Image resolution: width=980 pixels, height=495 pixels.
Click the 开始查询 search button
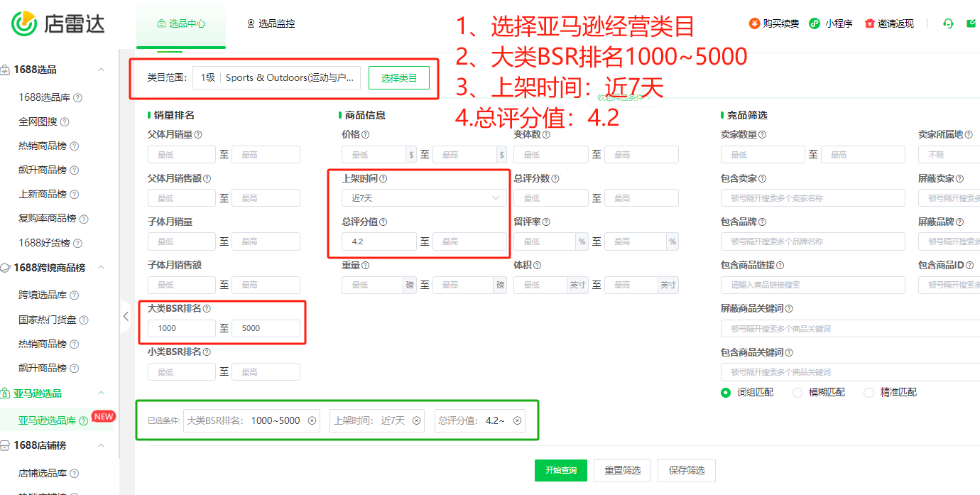pyautogui.click(x=561, y=470)
